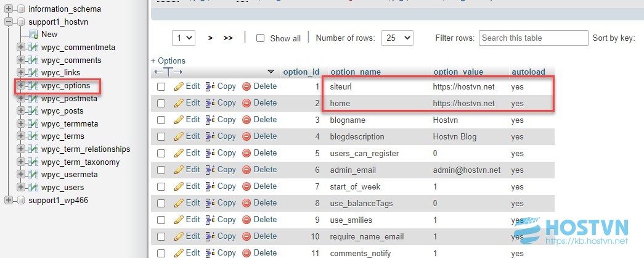
Task: Open the + Options link
Action: 168,61
